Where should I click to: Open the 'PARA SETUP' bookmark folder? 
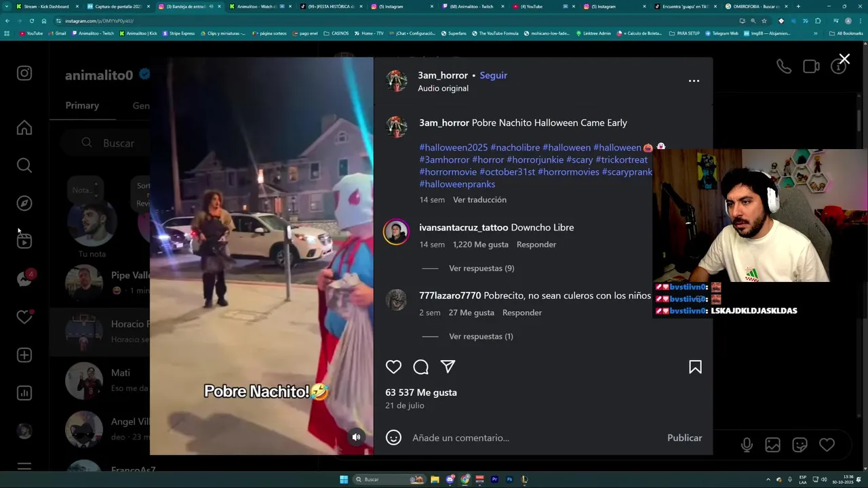point(684,33)
